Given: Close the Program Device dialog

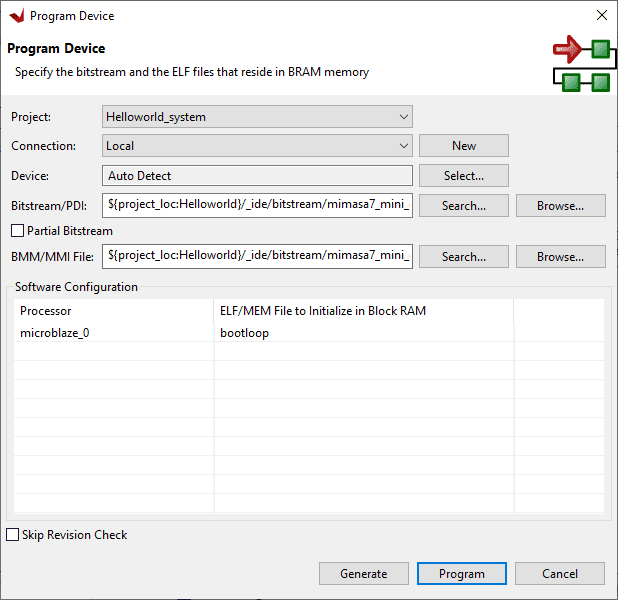Looking at the screenshot, I should (x=601, y=16).
